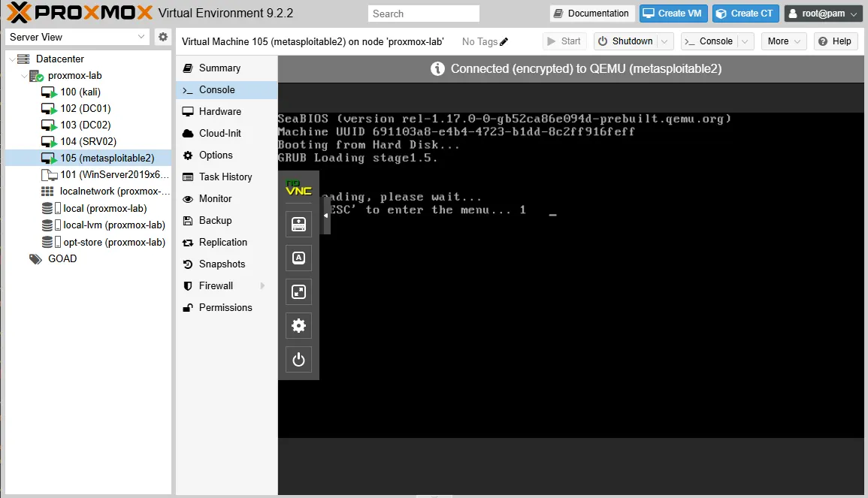Toggle noVNC fullscreen mode

point(298,291)
